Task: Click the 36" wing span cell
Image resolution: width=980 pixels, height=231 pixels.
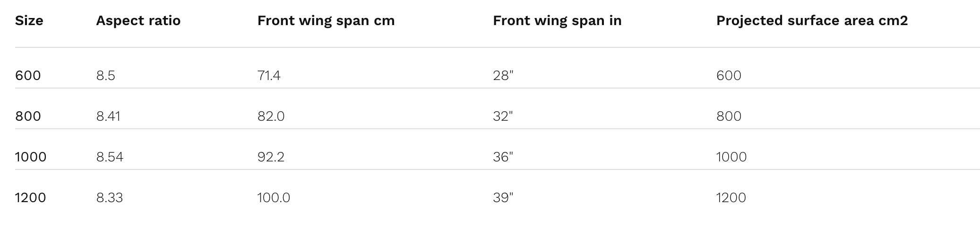Action: [x=503, y=157]
